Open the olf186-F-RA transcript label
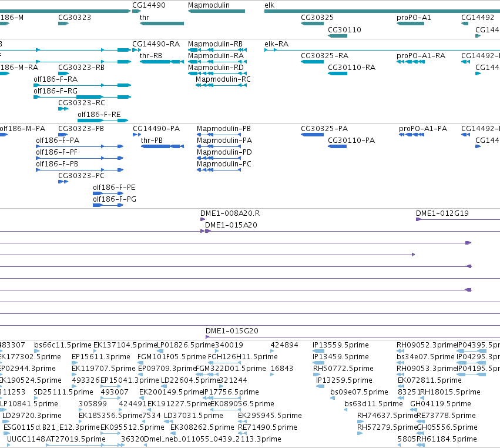This screenshot has height=448, width=500. (55, 79)
